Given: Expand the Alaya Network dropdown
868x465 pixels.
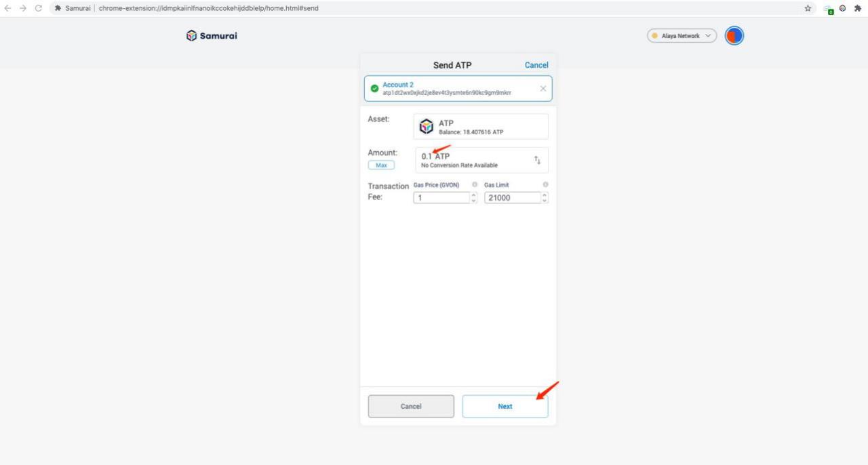Looking at the screenshot, I should tap(682, 36).
